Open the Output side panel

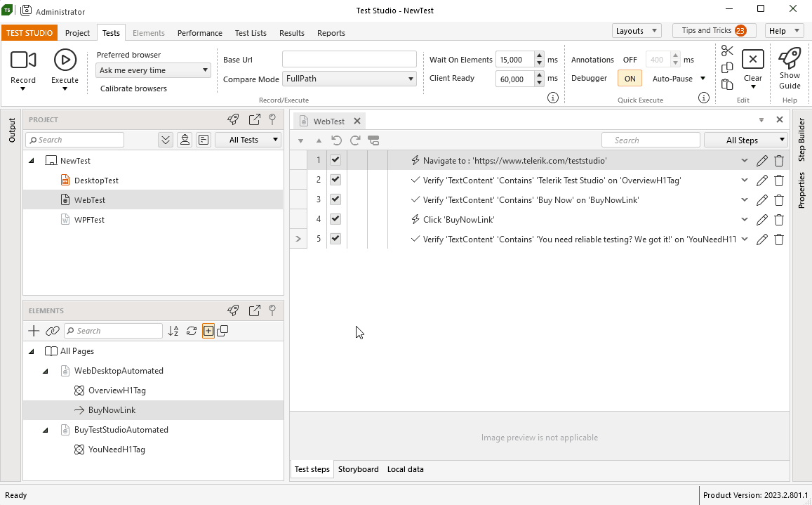[12, 131]
